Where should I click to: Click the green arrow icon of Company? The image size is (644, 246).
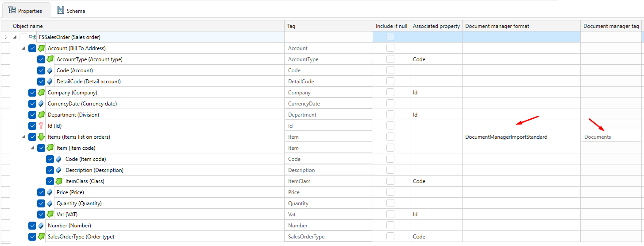click(x=41, y=92)
